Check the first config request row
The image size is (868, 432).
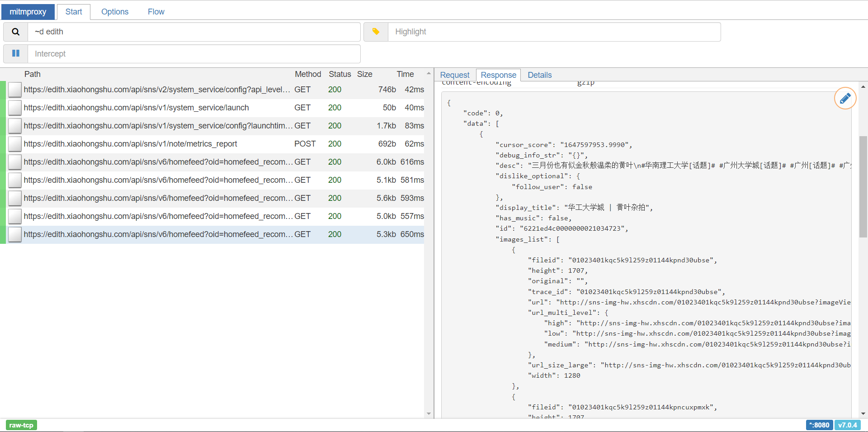pyautogui.click(x=14, y=90)
